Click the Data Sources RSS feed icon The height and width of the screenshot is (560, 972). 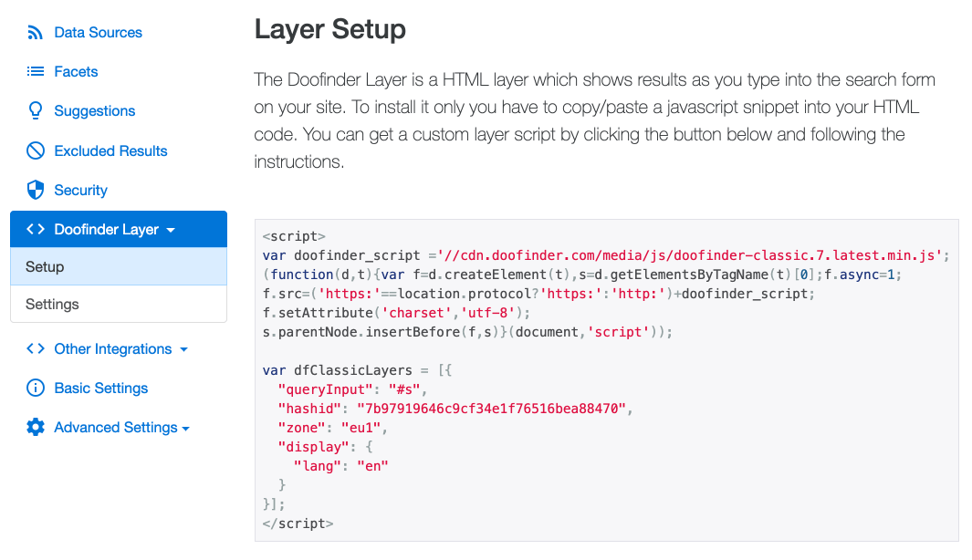tap(36, 33)
